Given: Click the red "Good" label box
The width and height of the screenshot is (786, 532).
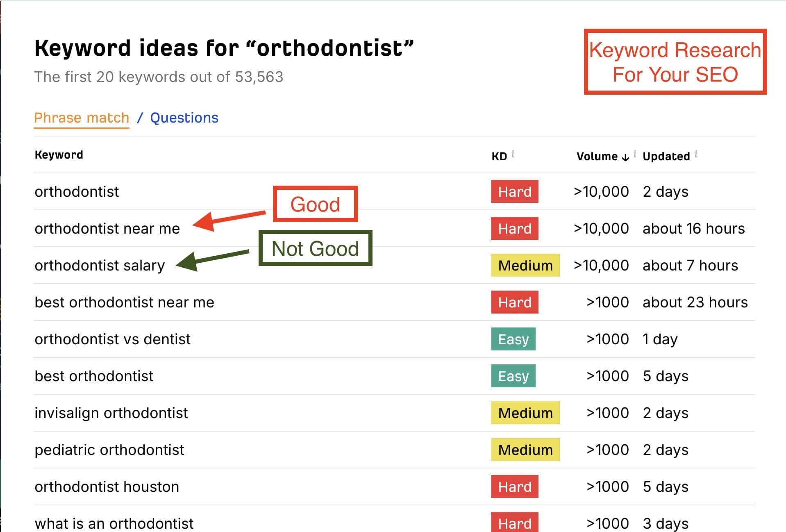Looking at the screenshot, I should coord(315,204).
